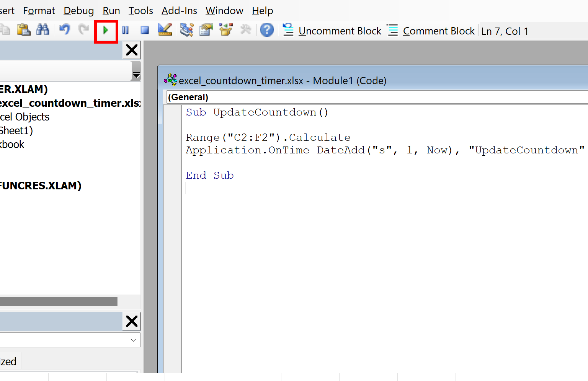The image size is (588, 381).
Task: Open Visual Basic Help question mark icon
Action: pos(267,30)
